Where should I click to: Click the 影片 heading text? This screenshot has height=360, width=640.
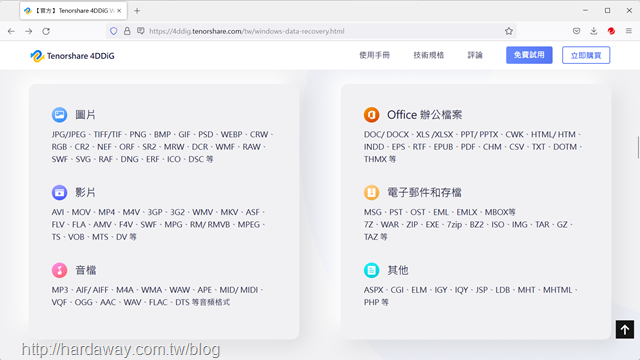click(85, 192)
